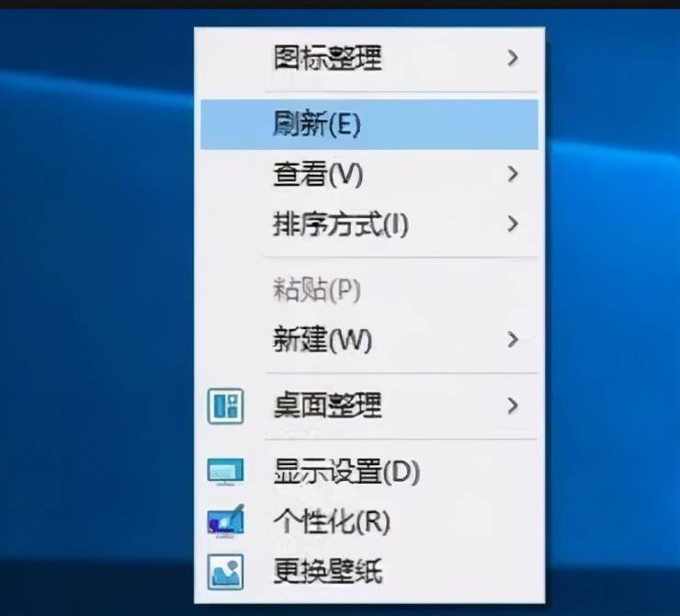Expand the 图标整理 submenu arrow
The width and height of the screenshot is (680, 616).
(513, 58)
